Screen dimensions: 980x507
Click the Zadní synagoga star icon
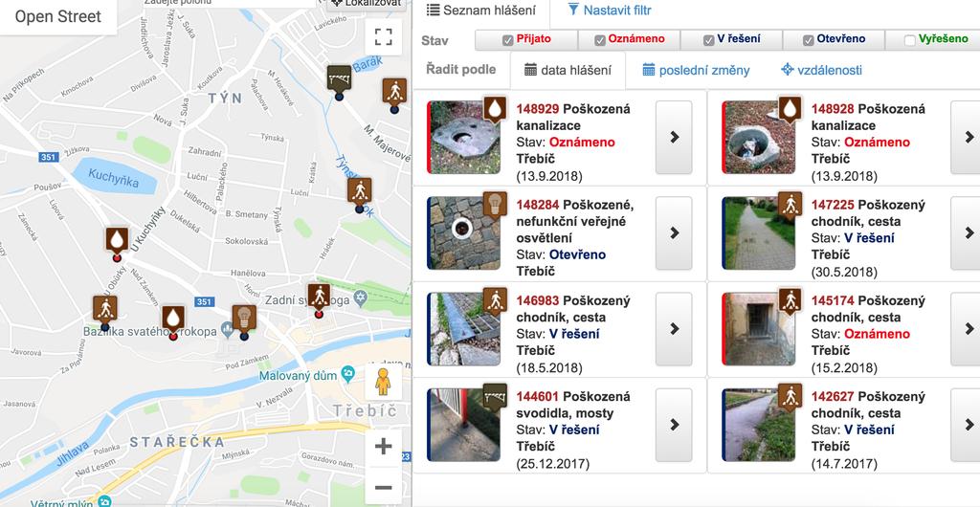point(359,299)
